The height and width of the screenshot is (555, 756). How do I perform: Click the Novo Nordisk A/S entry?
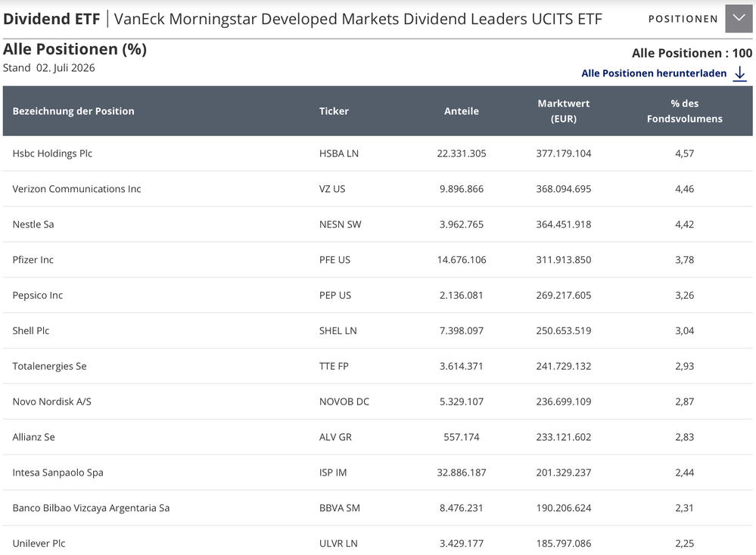tap(52, 402)
